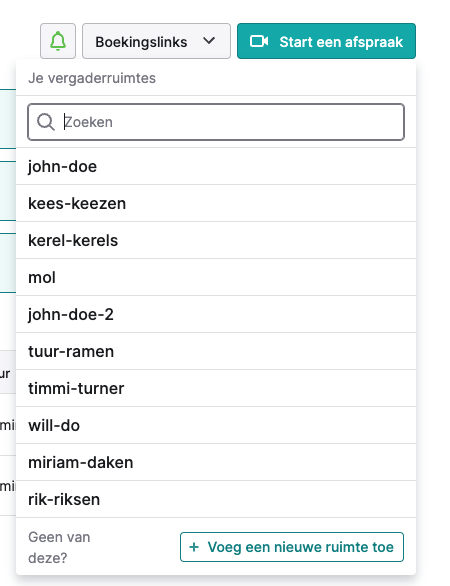Click Start een afspraak button
450x586 pixels.
coord(326,41)
